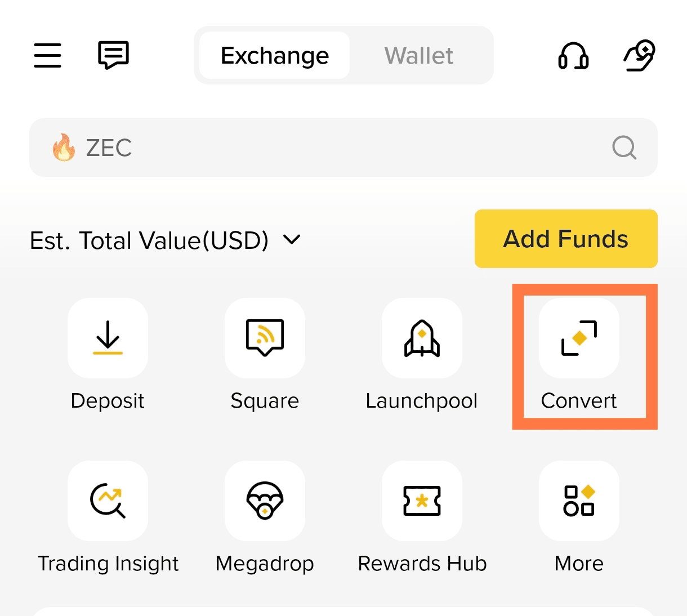This screenshot has width=687, height=616.
Task: Expand Est. Total Value currency dropdown
Action: 292,240
